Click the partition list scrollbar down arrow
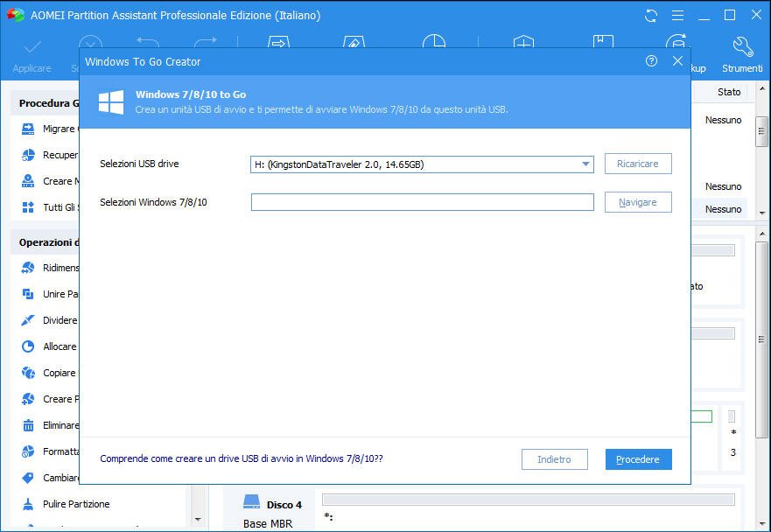Screen dimensions: 771x532 (761, 213)
